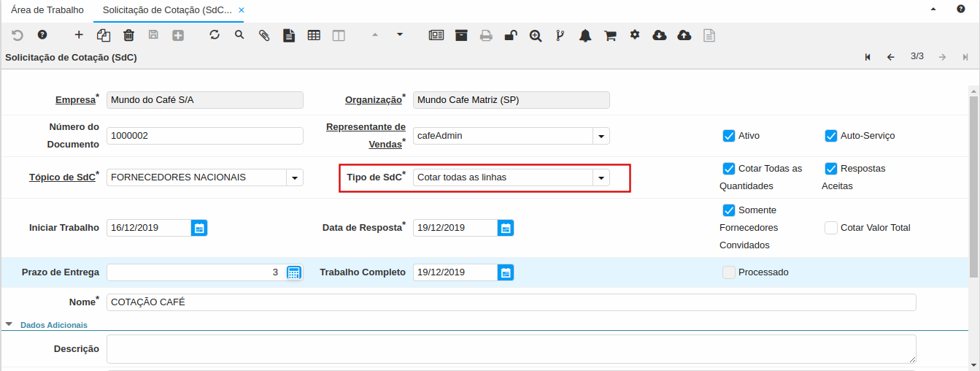980x371 pixels.
Task: Click the Empresa field label link
Action: click(x=75, y=100)
